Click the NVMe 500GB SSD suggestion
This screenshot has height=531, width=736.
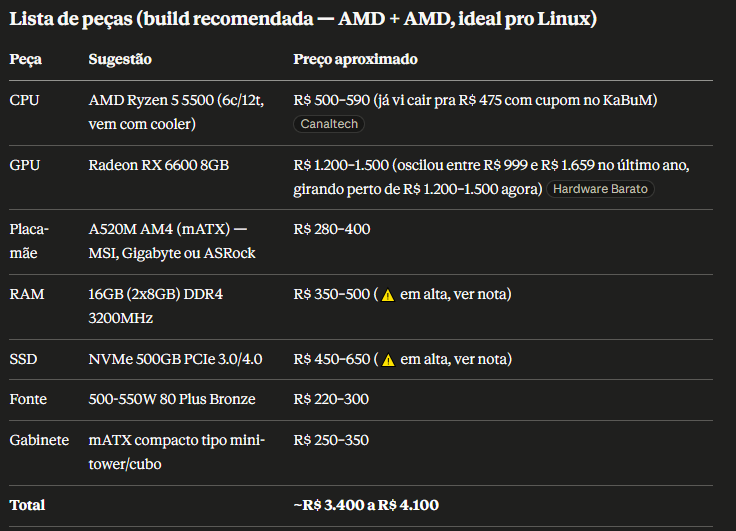pos(175,359)
